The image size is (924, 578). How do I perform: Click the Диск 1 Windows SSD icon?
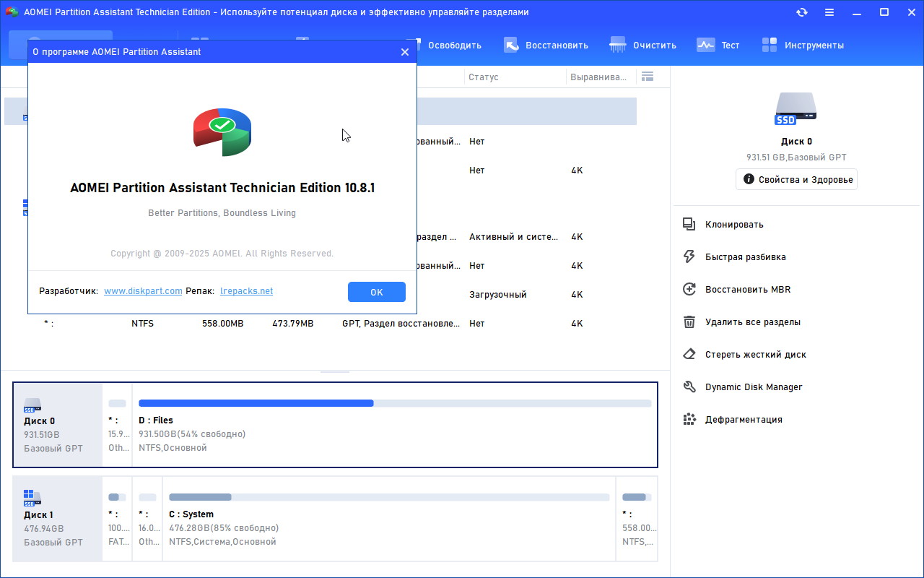click(32, 498)
